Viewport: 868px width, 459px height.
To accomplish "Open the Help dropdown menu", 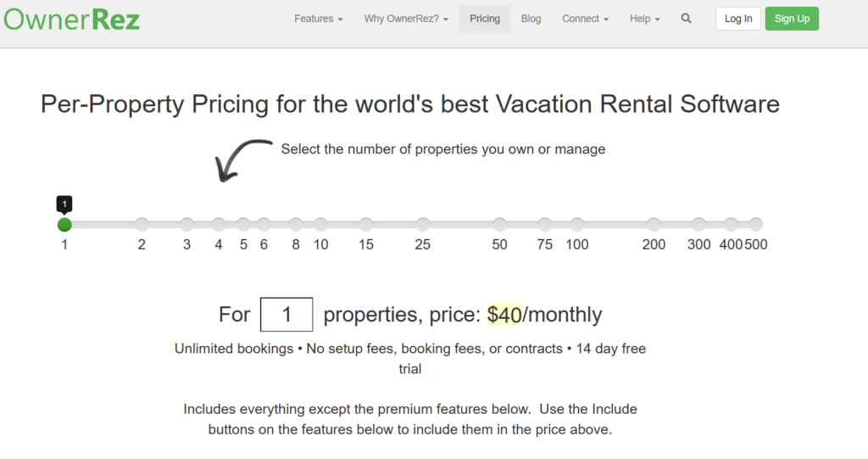I will (644, 19).
